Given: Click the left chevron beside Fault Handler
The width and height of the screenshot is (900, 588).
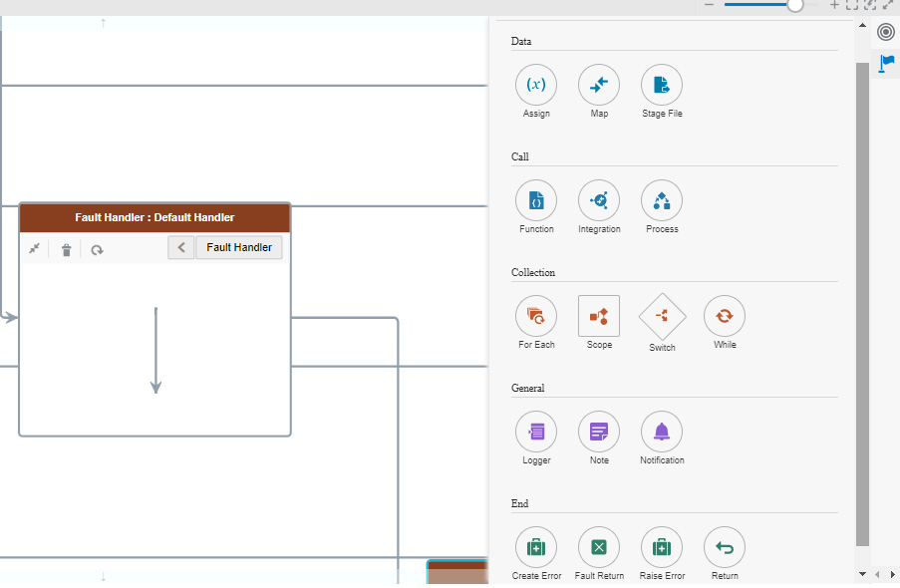Looking at the screenshot, I should click(181, 247).
